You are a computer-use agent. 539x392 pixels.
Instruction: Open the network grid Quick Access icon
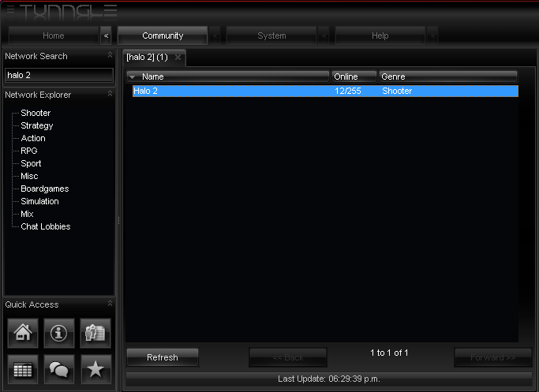(x=23, y=370)
